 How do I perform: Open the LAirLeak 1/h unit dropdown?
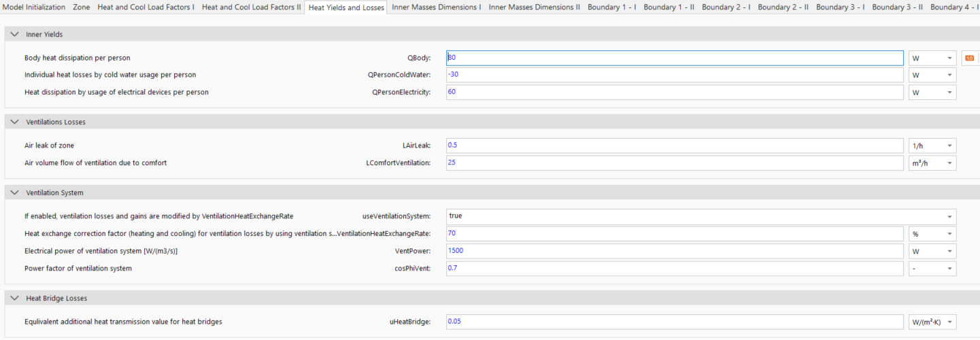(932, 146)
